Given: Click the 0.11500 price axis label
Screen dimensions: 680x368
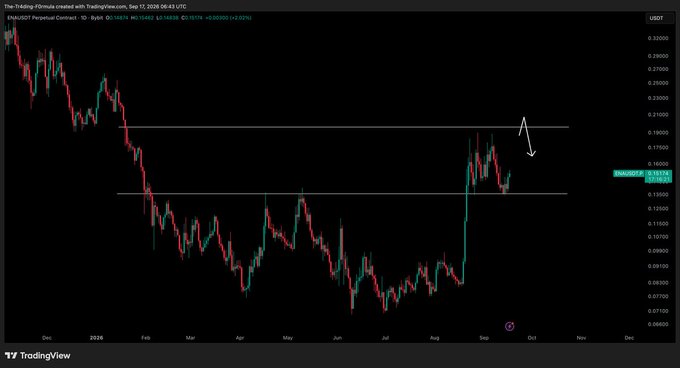Looking at the screenshot, I should click(x=658, y=224).
